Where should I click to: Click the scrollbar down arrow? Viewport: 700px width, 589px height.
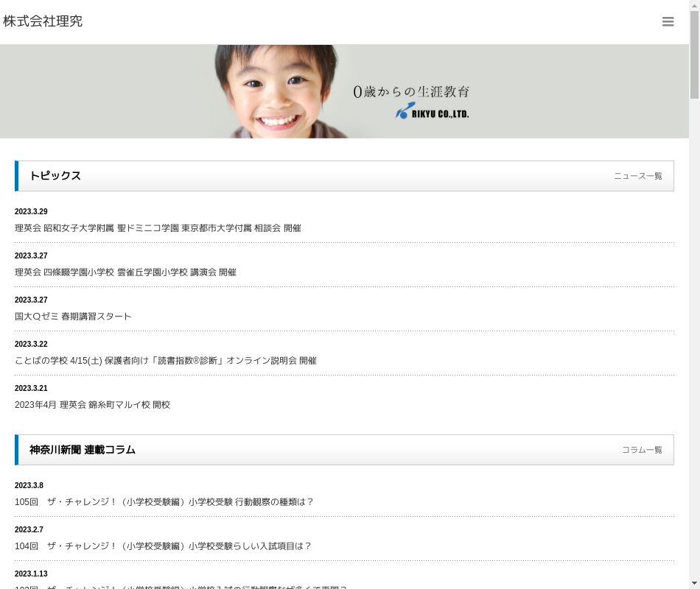coord(694,583)
